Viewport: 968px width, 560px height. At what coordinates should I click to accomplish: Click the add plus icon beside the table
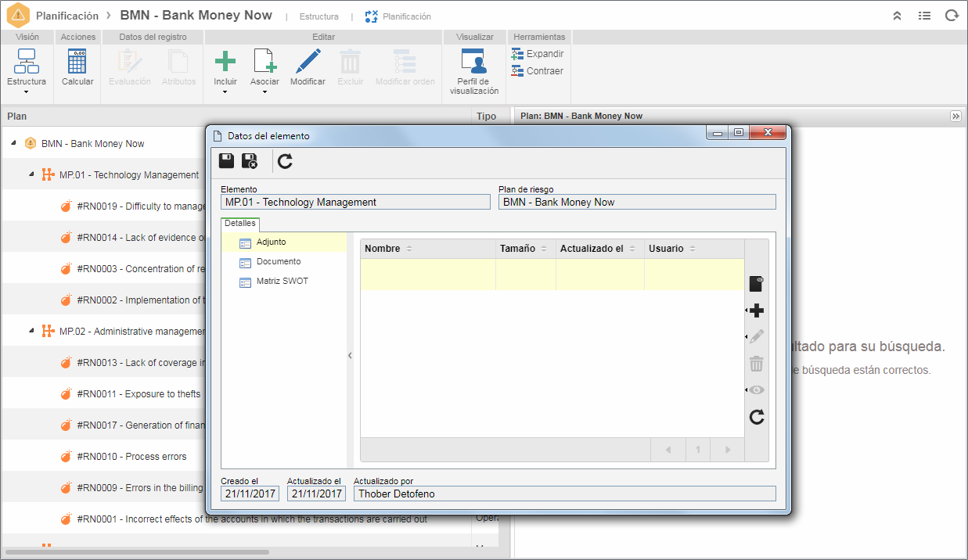pyautogui.click(x=756, y=311)
